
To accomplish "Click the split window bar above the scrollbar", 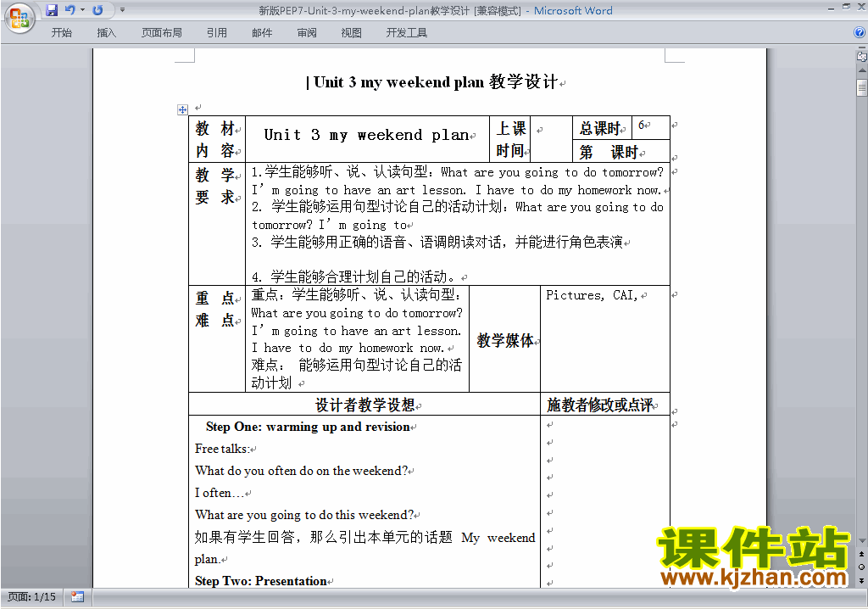I will point(861,48).
